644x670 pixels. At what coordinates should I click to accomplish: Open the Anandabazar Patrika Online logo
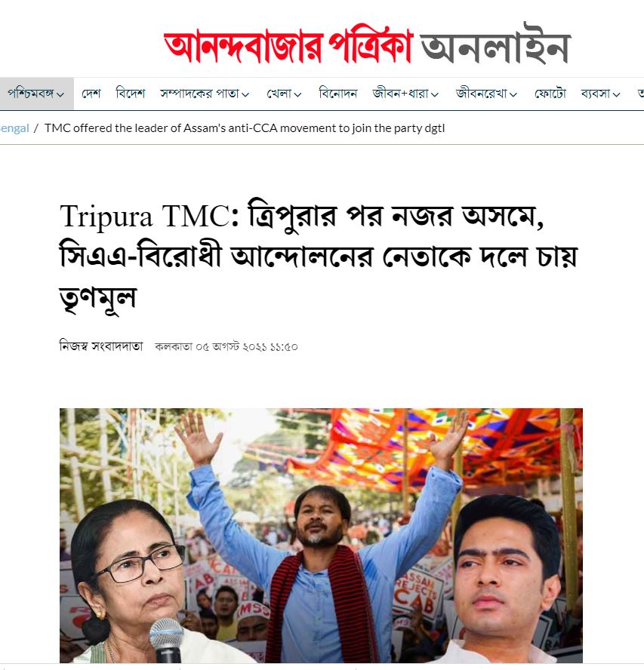coord(367,46)
